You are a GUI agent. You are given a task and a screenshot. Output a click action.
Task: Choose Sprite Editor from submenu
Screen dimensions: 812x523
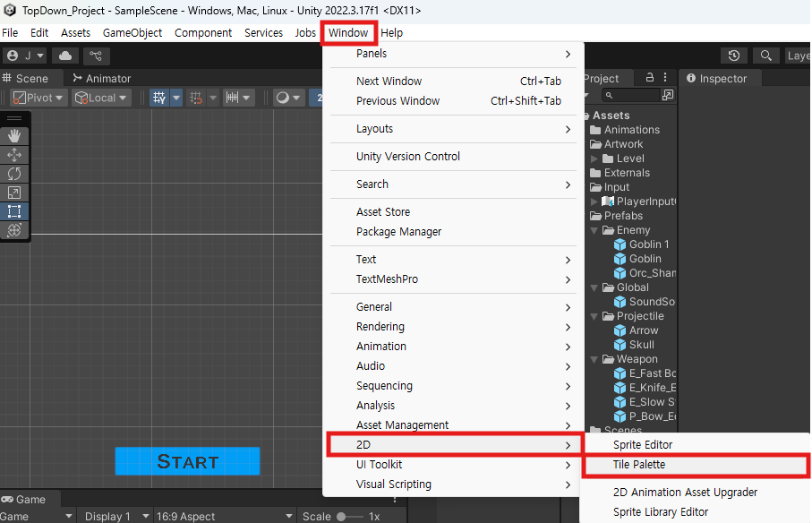tap(695, 444)
